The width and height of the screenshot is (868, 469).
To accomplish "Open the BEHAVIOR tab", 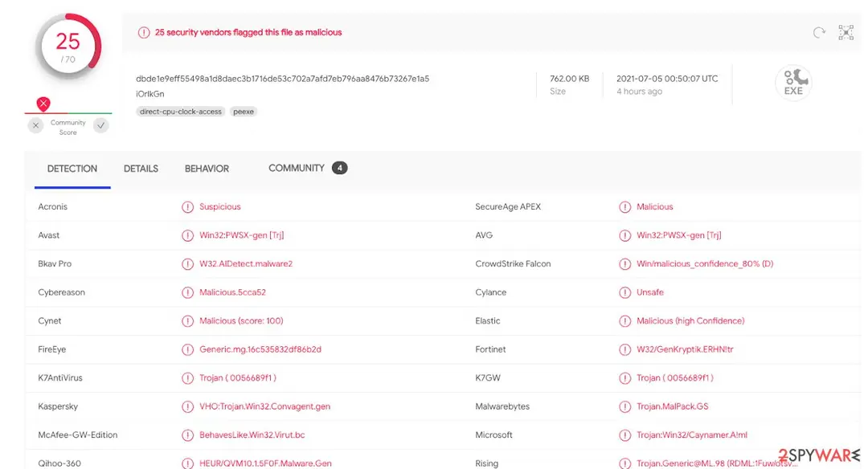I will point(207,169).
